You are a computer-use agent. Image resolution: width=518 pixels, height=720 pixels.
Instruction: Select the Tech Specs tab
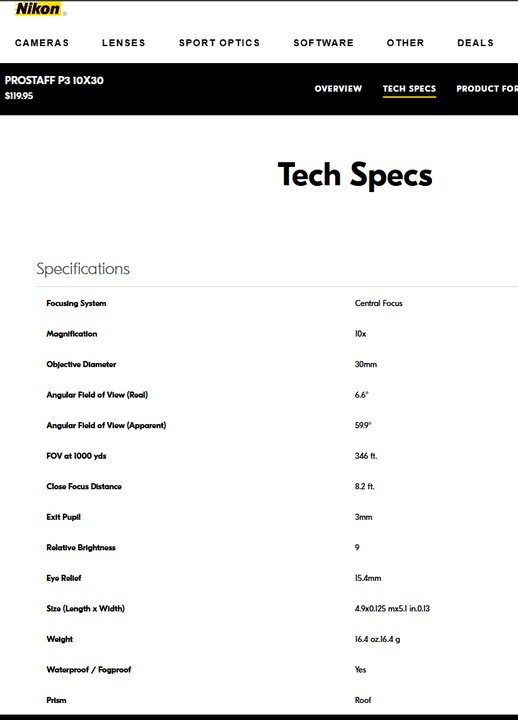pyautogui.click(x=409, y=89)
